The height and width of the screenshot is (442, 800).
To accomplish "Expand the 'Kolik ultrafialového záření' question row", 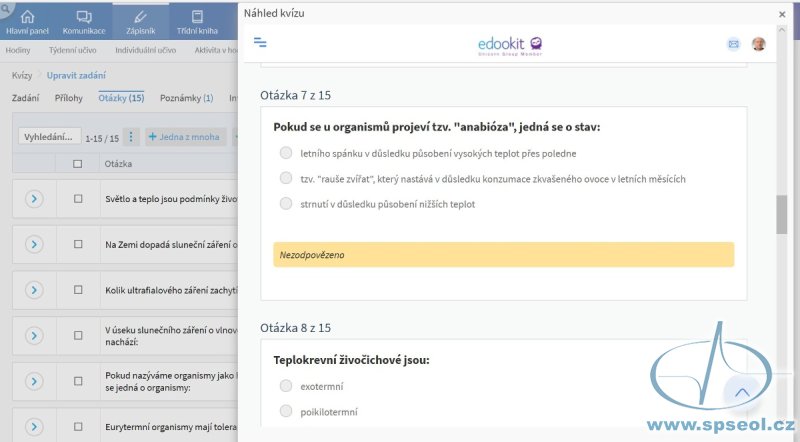I will [x=34, y=290].
